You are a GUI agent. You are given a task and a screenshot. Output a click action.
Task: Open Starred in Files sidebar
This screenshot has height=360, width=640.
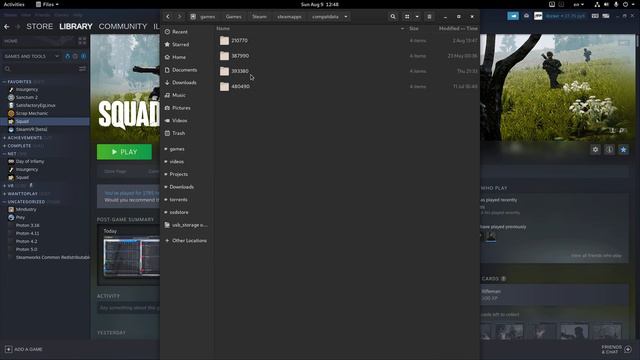[180, 44]
